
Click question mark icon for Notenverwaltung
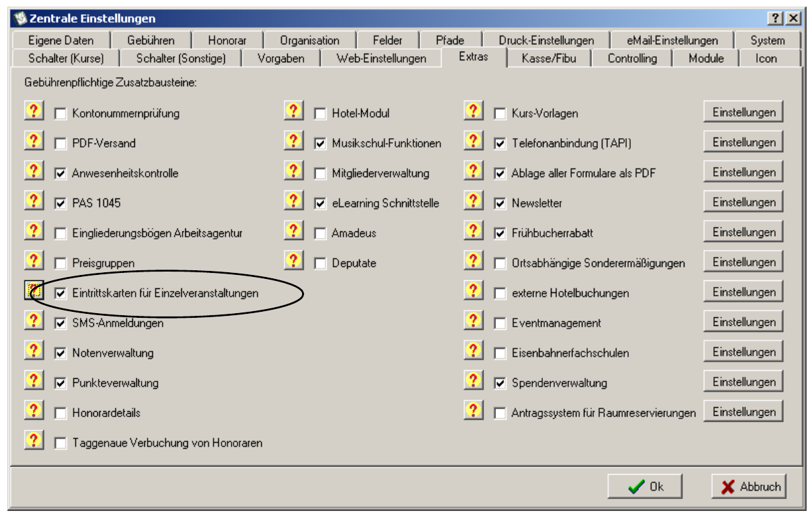click(34, 351)
